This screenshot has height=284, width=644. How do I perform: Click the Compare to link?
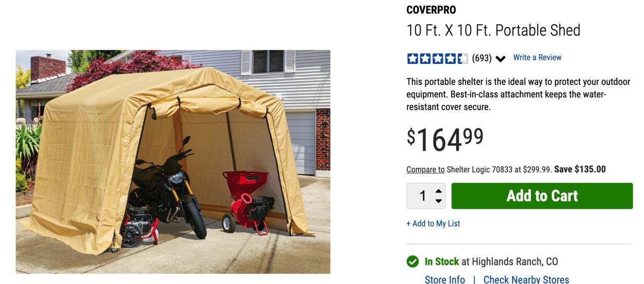pos(426,169)
